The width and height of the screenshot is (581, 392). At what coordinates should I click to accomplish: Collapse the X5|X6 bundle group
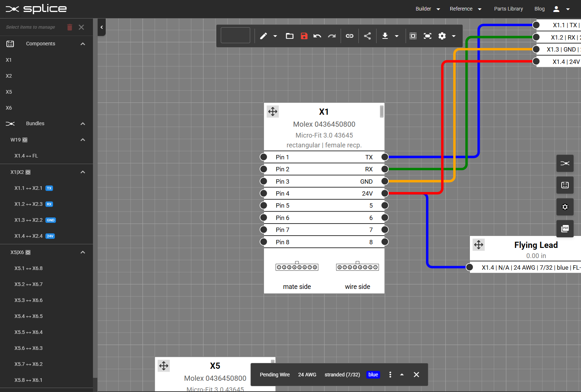tap(83, 252)
